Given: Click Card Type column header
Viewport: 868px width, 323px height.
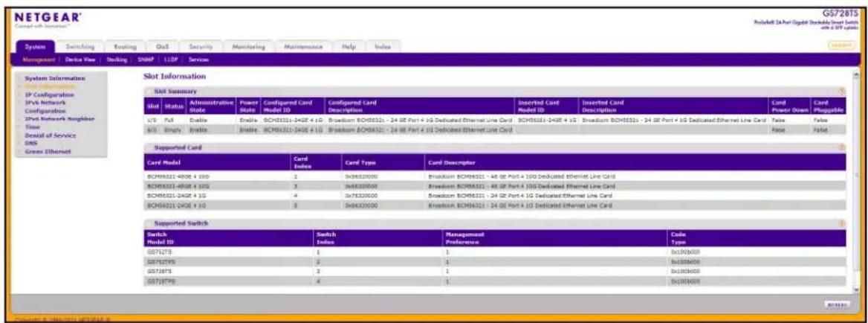Looking at the screenshot, I should coord(381,162).
